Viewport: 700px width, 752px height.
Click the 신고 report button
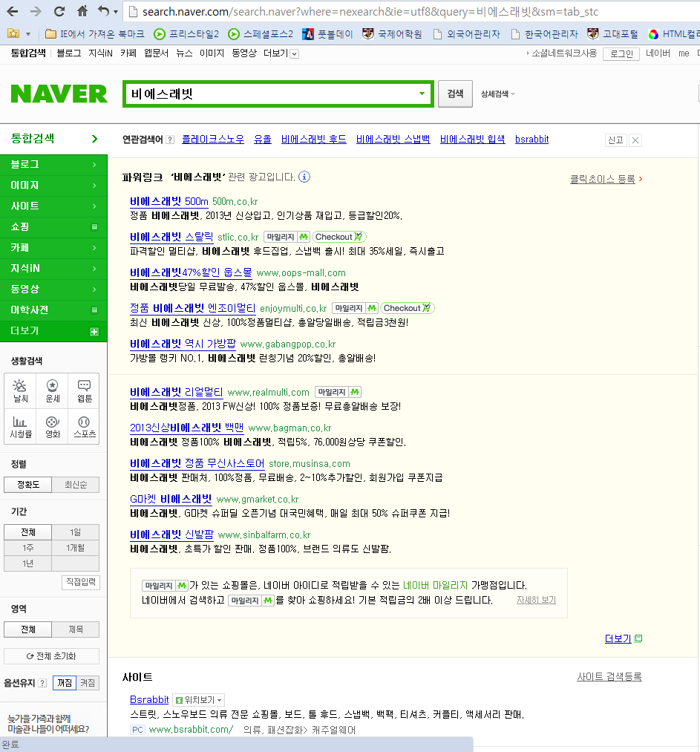coord(615,140)
